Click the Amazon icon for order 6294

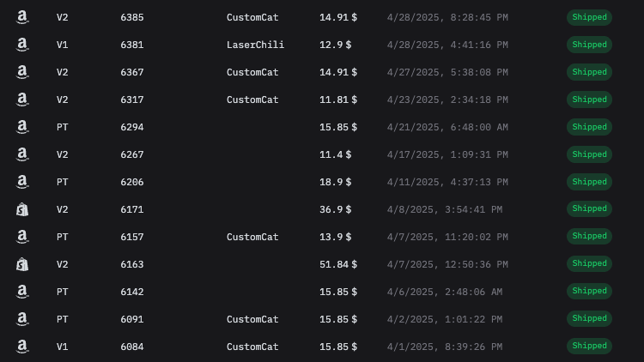22,127
